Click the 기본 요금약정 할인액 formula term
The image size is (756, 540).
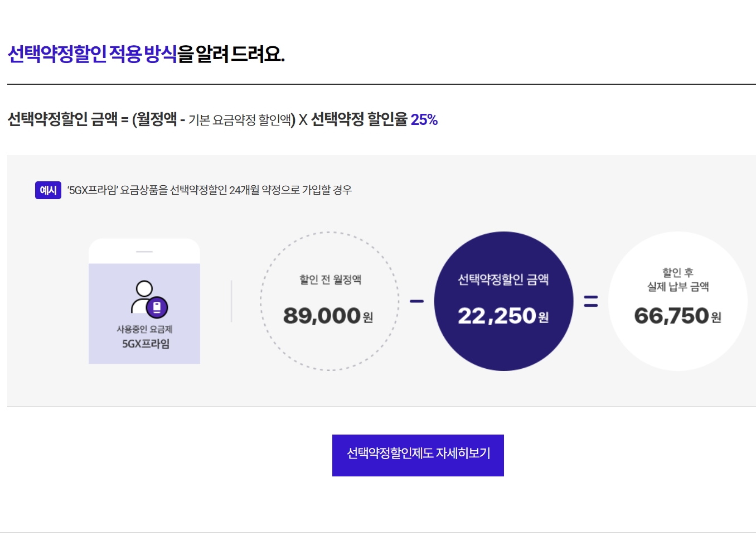[x=240, y=120]
